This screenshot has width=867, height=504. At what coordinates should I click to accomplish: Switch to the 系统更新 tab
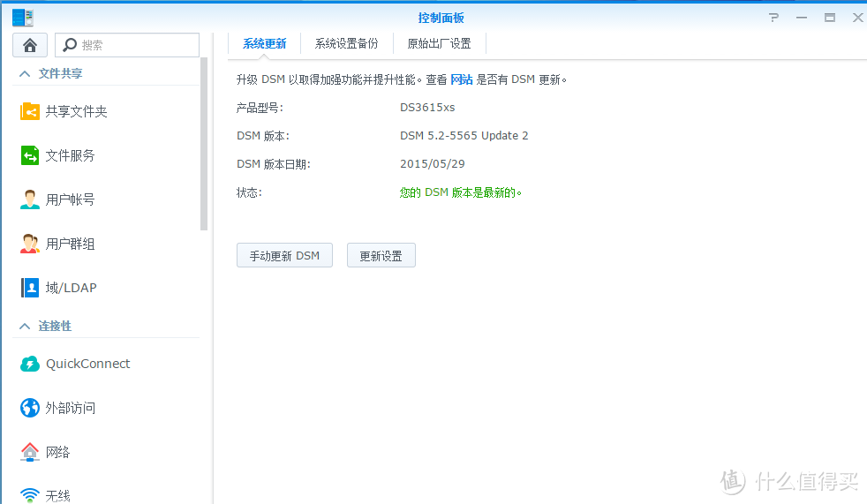(264, 43)
